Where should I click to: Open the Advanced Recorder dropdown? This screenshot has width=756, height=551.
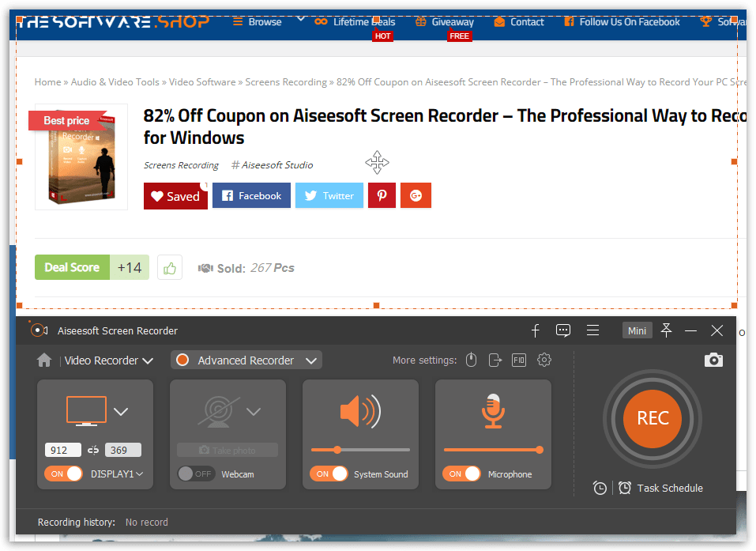point(246,360)
